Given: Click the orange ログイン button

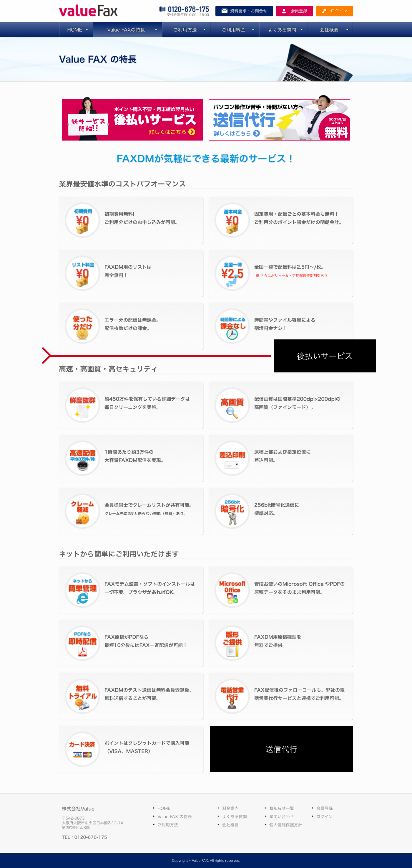Looking at the screenshot, I should (x=334, y=11).
